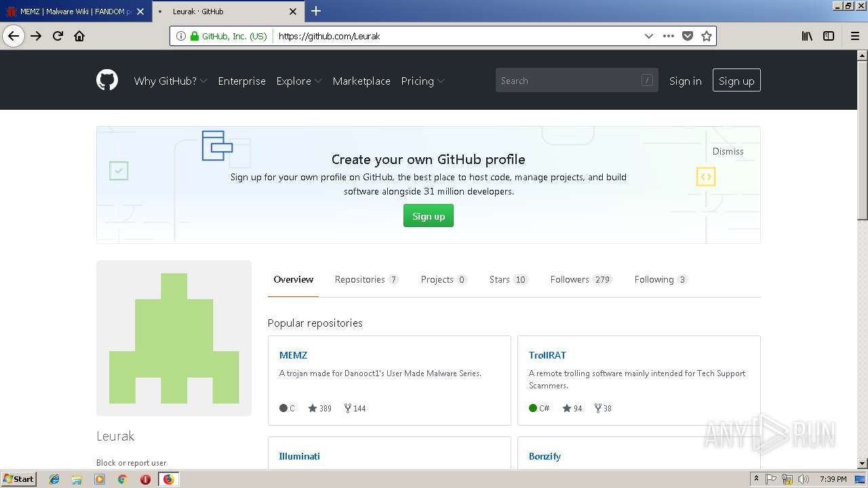Click the Action Center flag tray icon

(772, 479)
